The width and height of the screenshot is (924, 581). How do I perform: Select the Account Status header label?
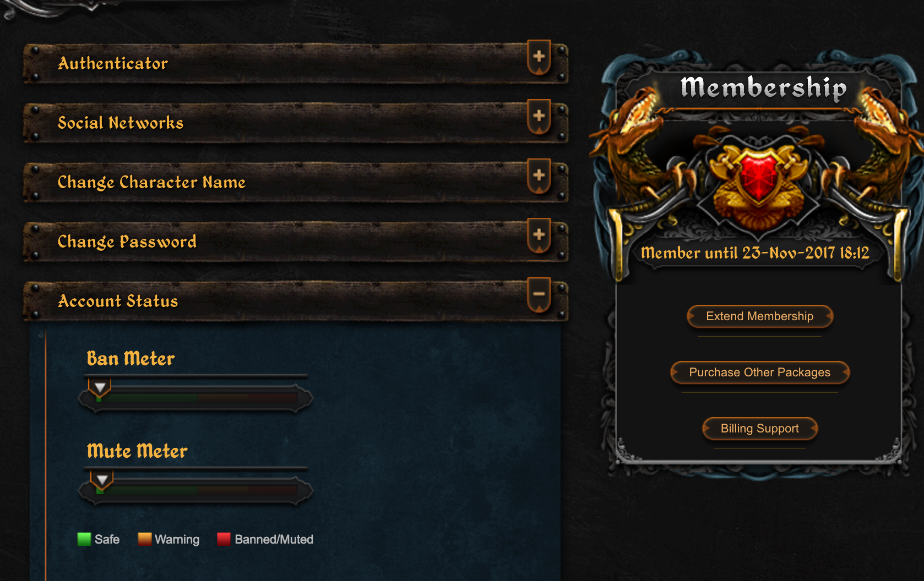pos(118,301)
